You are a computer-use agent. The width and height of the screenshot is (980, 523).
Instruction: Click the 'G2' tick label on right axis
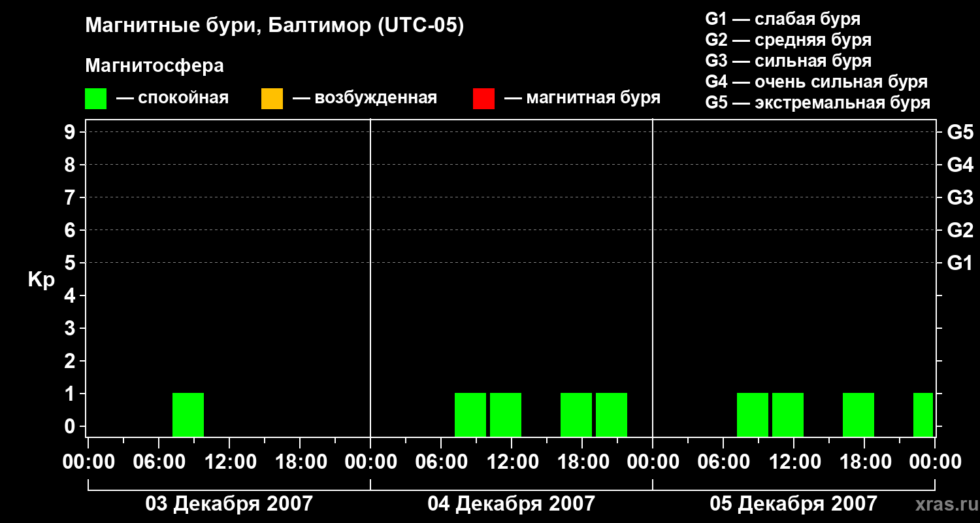tap(960, 231)
